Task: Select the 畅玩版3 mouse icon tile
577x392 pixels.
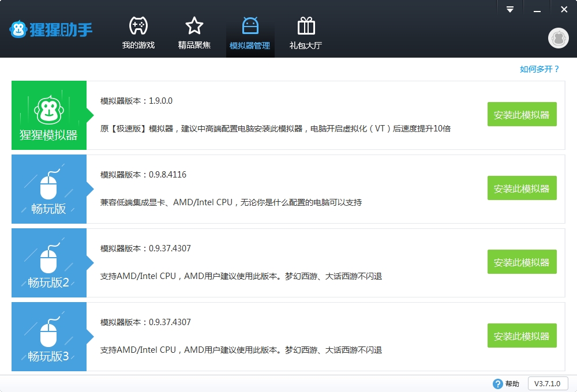Action: tap(49, 337)
